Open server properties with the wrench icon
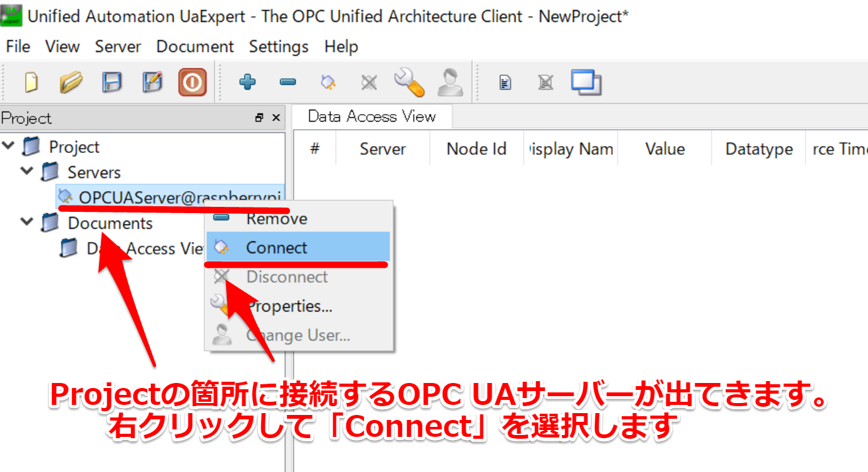Viewport: 868px width, 472px height. (410, 81)
